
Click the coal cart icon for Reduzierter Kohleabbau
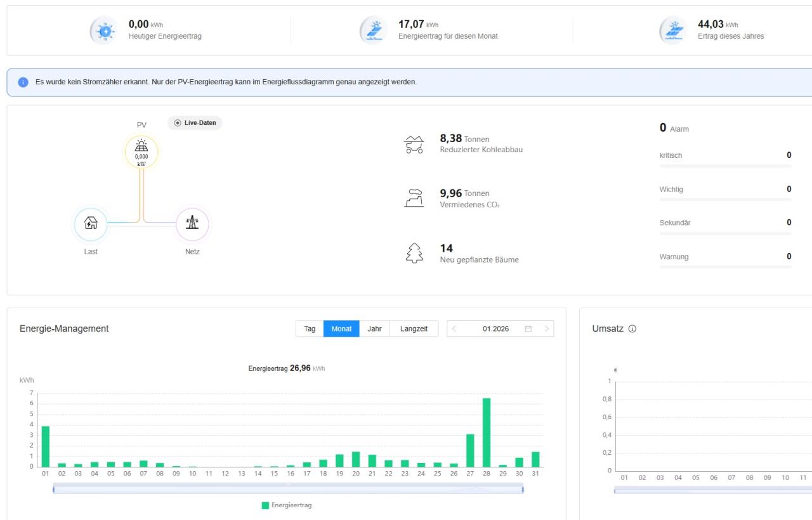(x=414, y=145)
